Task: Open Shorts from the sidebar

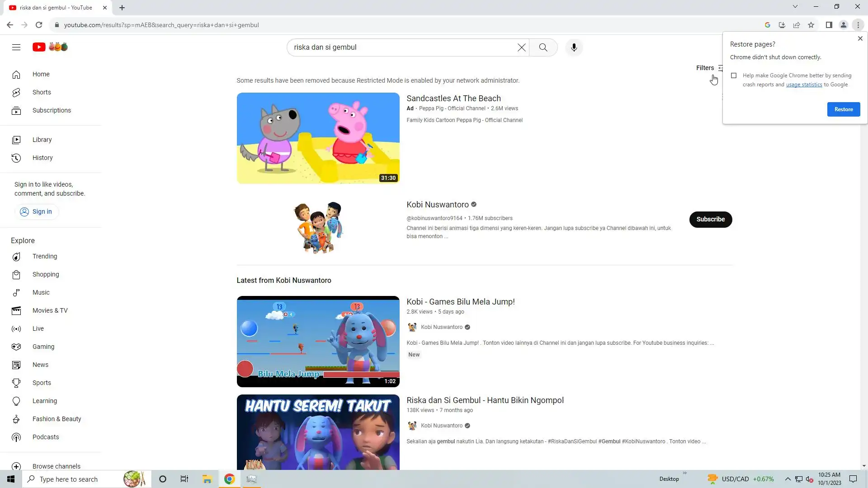Action: 42,92
